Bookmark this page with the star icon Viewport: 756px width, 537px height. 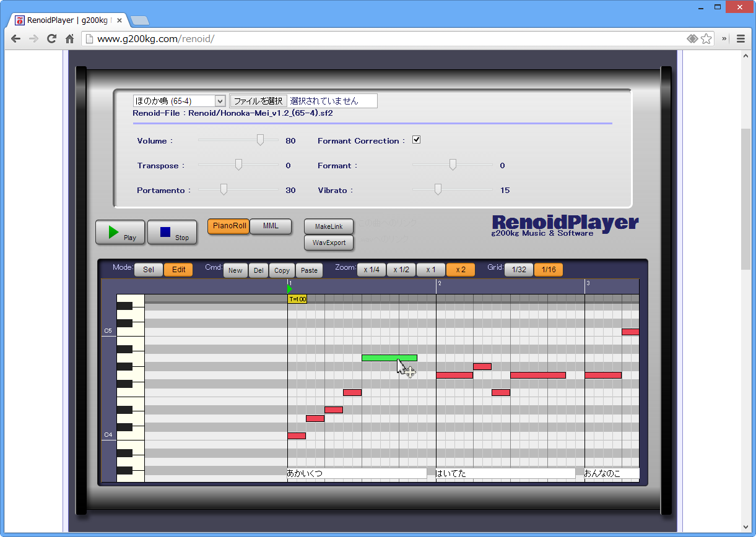tap(706, 38)
